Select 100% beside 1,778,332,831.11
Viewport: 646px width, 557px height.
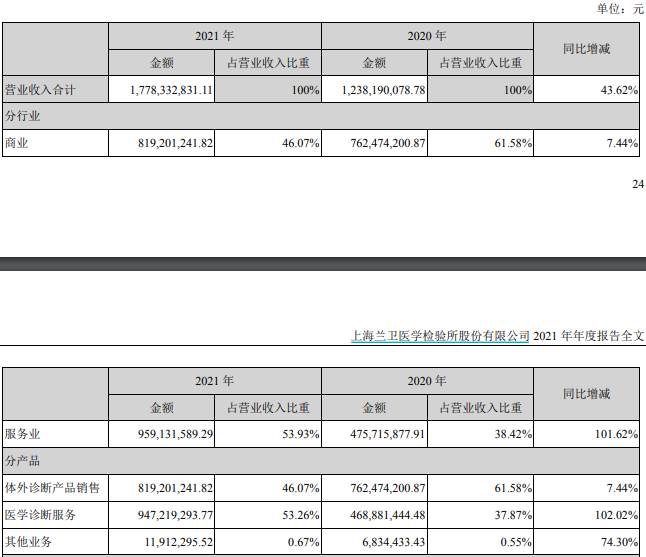pos(305,90)
